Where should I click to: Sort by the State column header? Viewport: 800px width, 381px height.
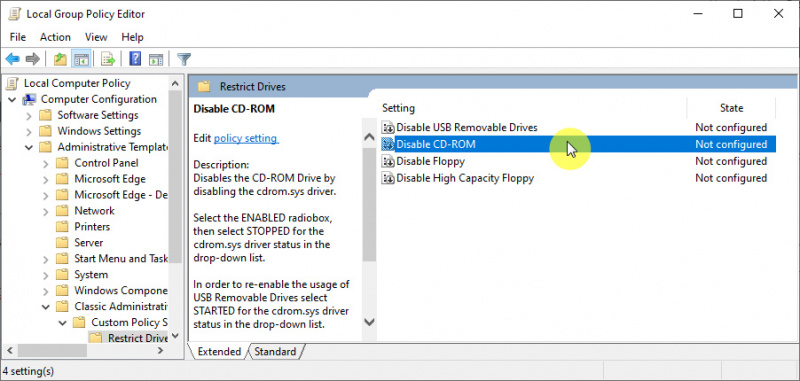tap(731, 108)
